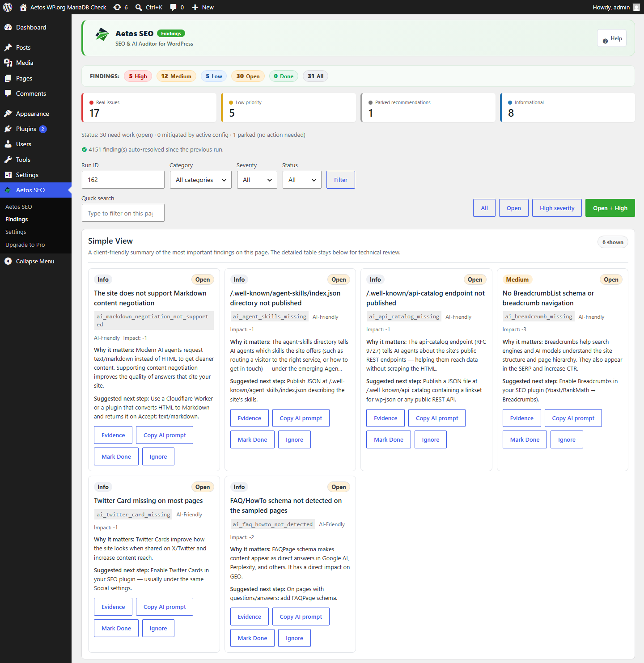Click the 5 Low findings badge
The width and height of the screenshot is (644, 663).
214,76
